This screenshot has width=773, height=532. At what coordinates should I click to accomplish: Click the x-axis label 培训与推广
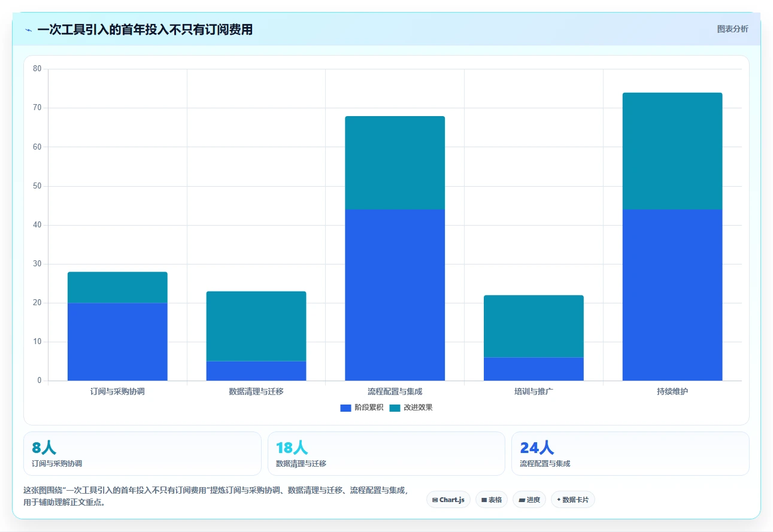coord(533,391)
